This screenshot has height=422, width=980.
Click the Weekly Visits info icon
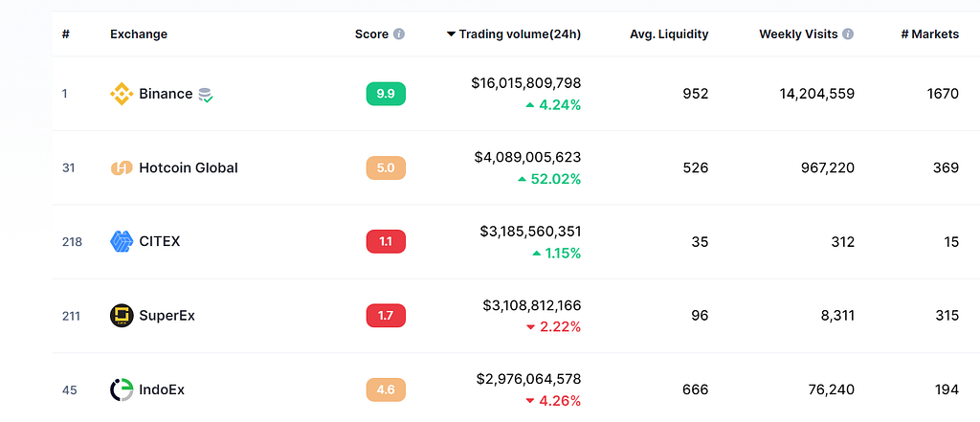pyautogui.click(x=848, y=34)
